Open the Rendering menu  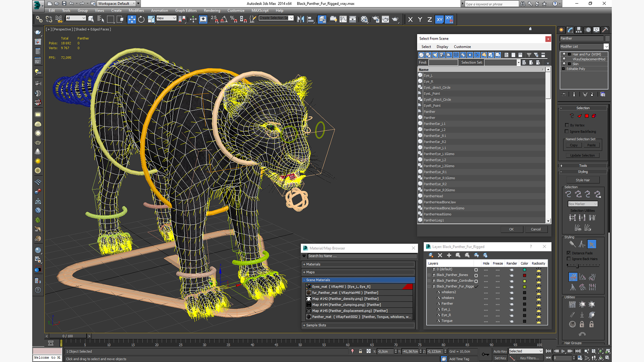point(212,10)
